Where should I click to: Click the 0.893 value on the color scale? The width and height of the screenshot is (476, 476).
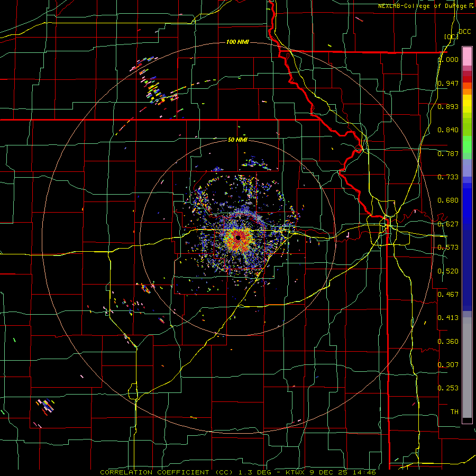[x=448, y=106]
